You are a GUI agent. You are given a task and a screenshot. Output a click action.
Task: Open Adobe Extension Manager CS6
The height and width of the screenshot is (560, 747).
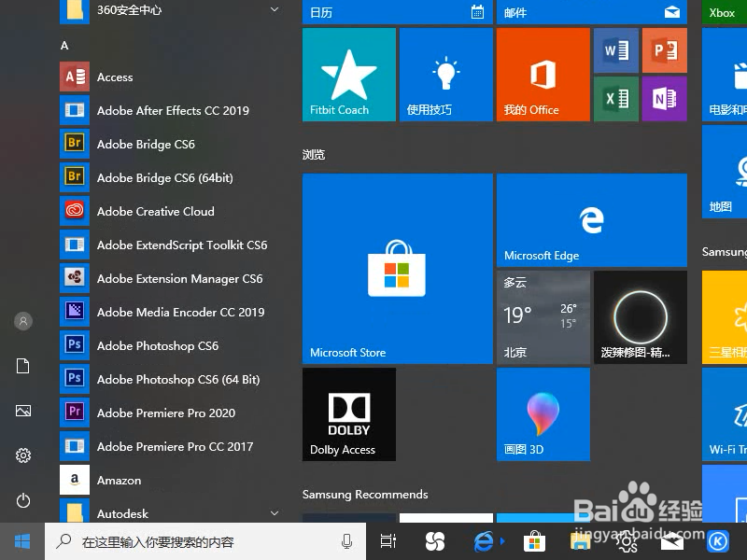coord(172,278)
